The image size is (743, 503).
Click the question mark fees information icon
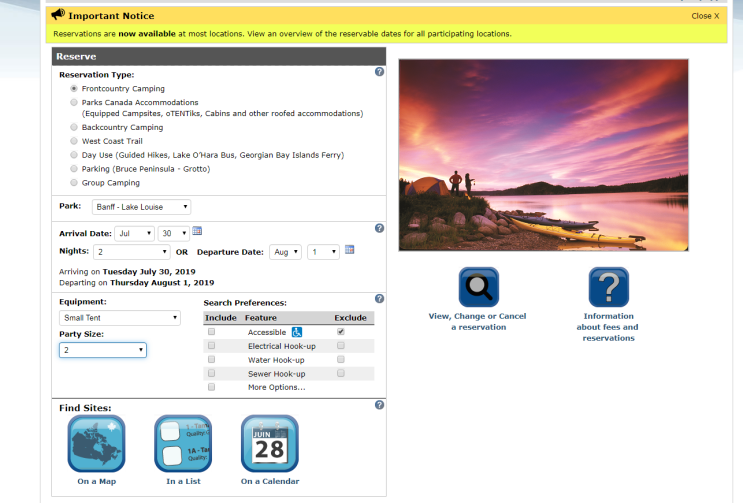click(x=608, y=287)
